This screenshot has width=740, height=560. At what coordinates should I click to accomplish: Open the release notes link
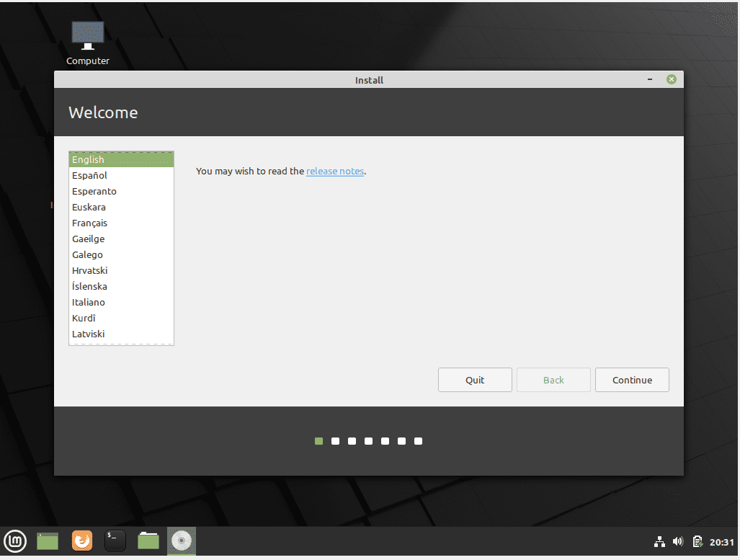(334, 171)
